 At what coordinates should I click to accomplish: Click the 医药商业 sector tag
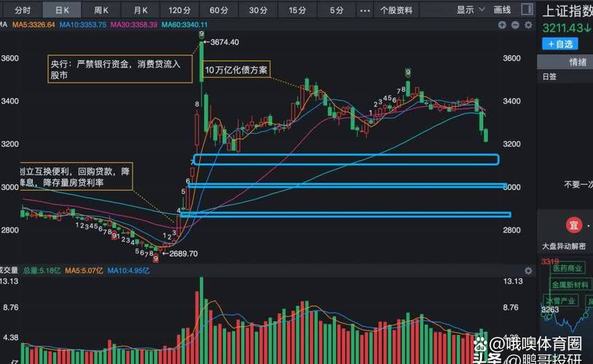[x=569, y=270]
